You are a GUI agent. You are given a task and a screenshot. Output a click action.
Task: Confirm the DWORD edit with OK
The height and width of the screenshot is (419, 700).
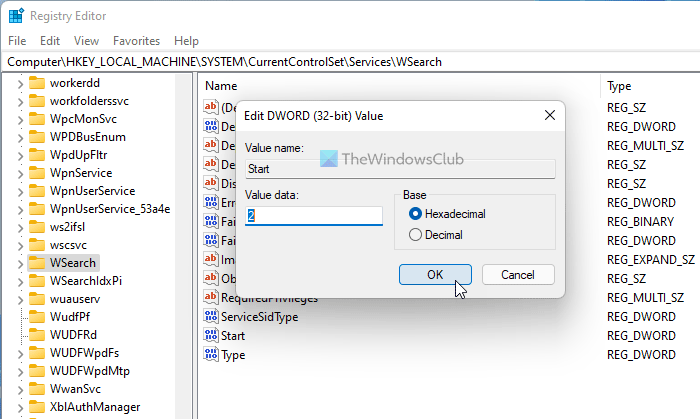click(435, 274)
